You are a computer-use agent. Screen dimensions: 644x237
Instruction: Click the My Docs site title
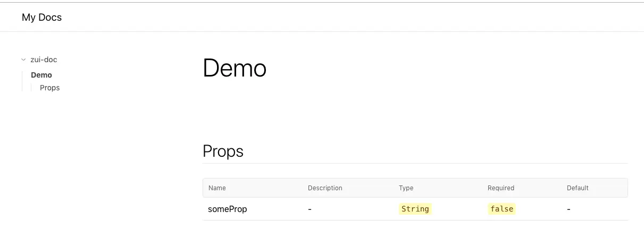point(41,18)
